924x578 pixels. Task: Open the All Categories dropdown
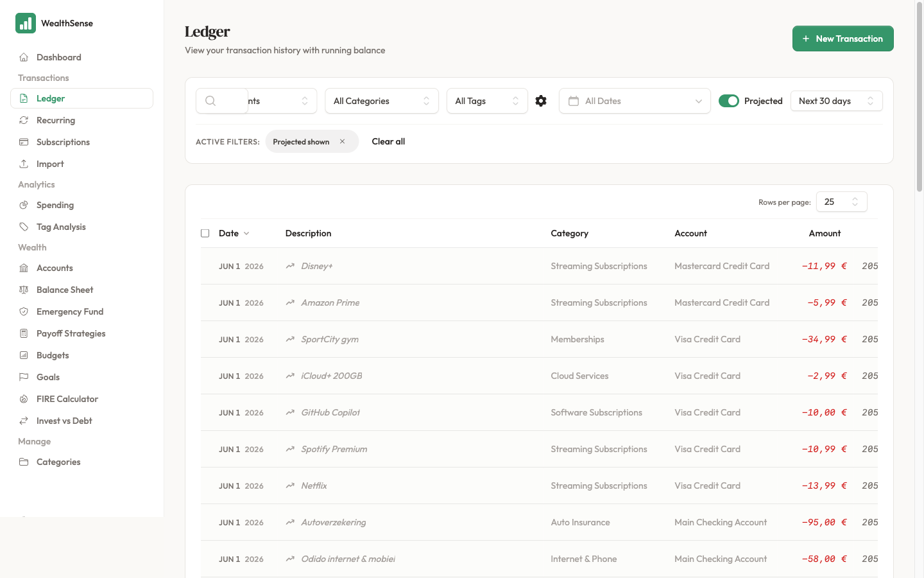coord(382,101)
